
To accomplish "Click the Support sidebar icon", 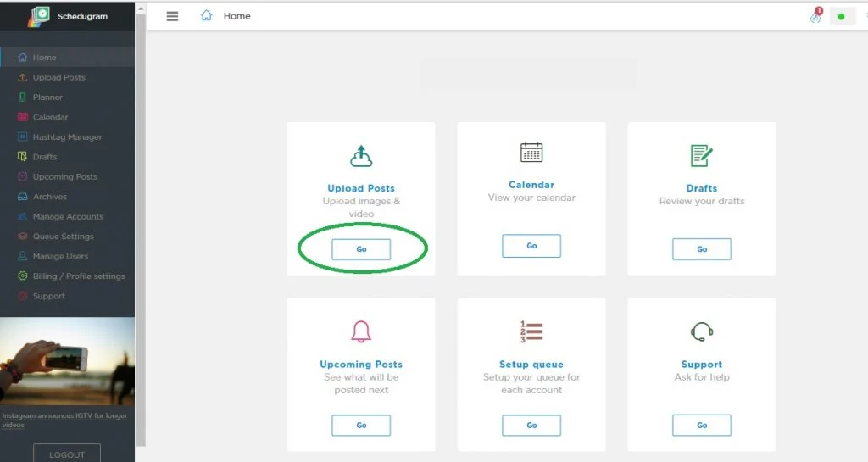I will click(x=22, y=296).
